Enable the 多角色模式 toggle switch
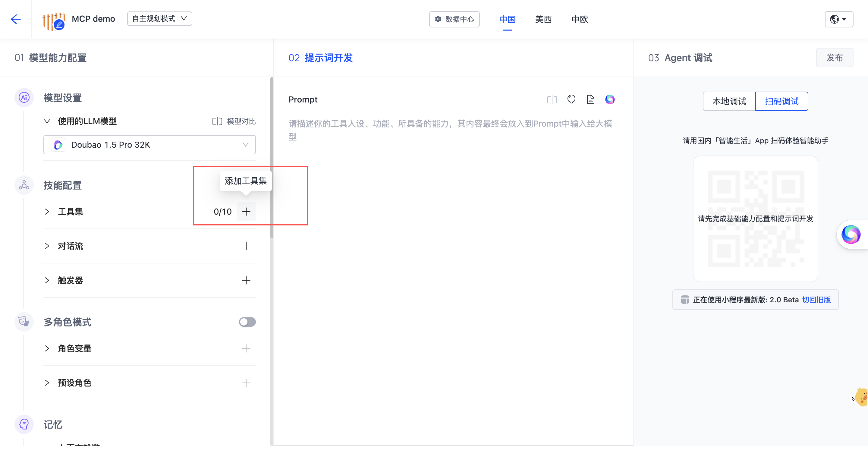 [247, 322]
